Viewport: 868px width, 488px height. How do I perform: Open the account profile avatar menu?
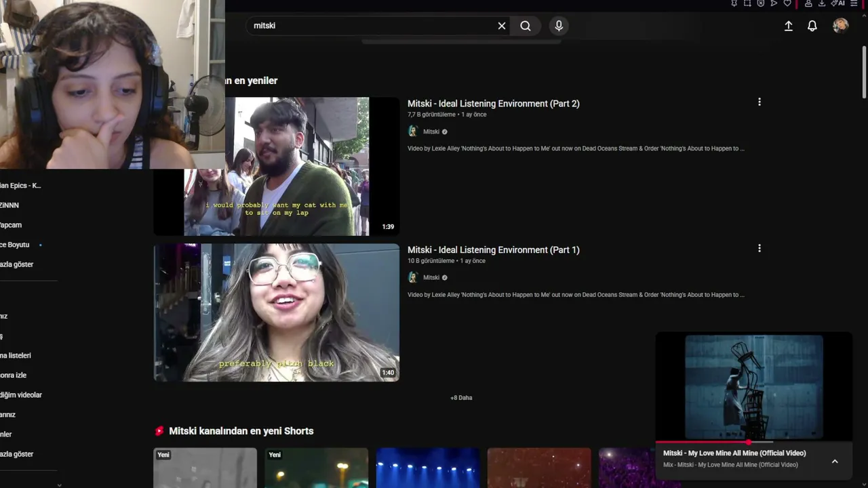point(841,26)
